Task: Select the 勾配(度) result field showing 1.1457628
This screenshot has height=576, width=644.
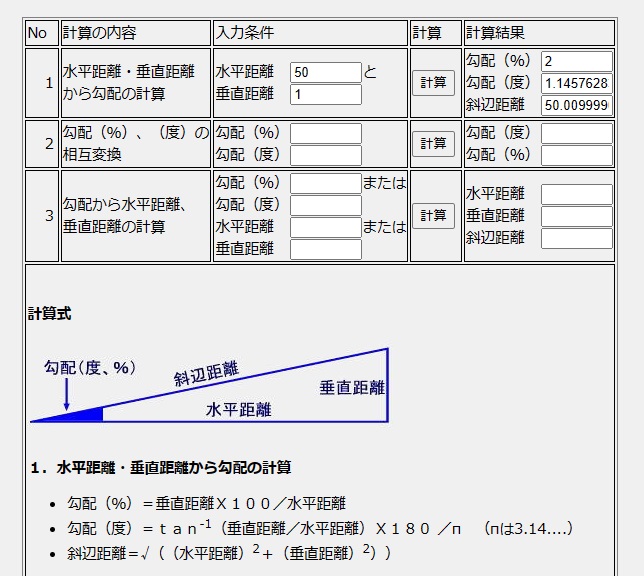Action: coord(577,83)
